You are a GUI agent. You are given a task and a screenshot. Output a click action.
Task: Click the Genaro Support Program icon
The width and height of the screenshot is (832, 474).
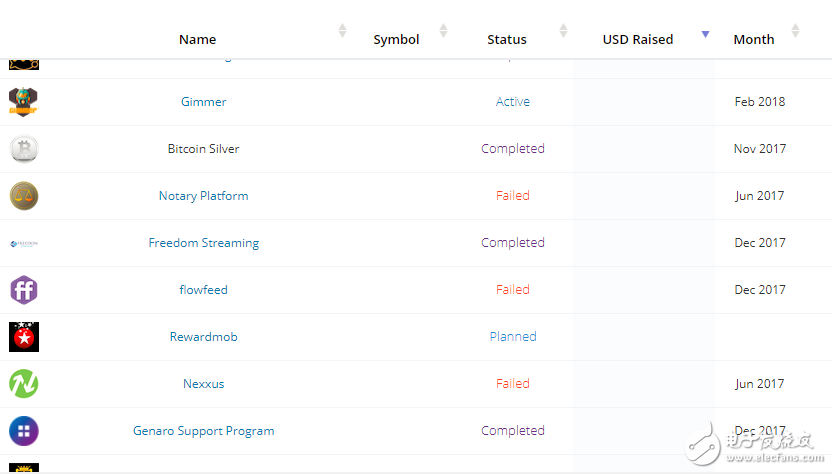tap(24, 431)
